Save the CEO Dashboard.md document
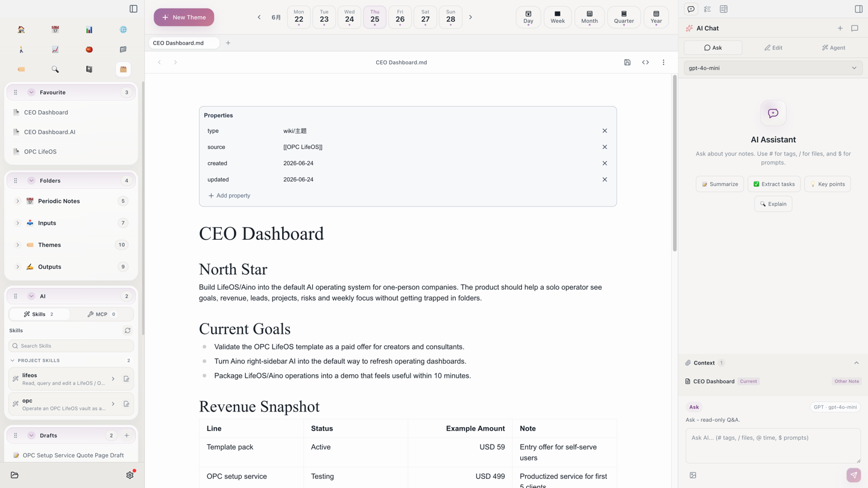The image size is (868, 488). 627,62
